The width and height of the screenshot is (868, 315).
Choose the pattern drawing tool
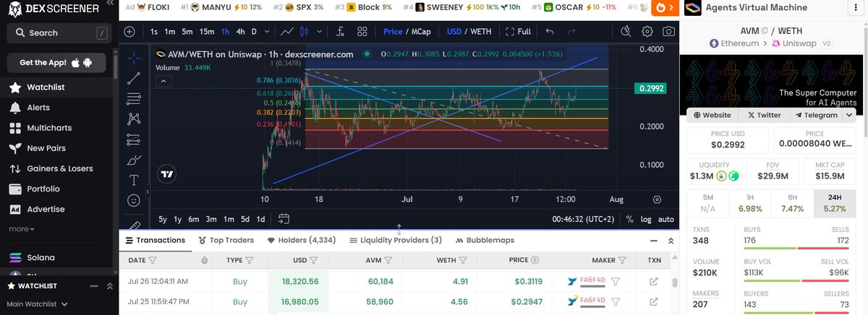pos(134,118)
